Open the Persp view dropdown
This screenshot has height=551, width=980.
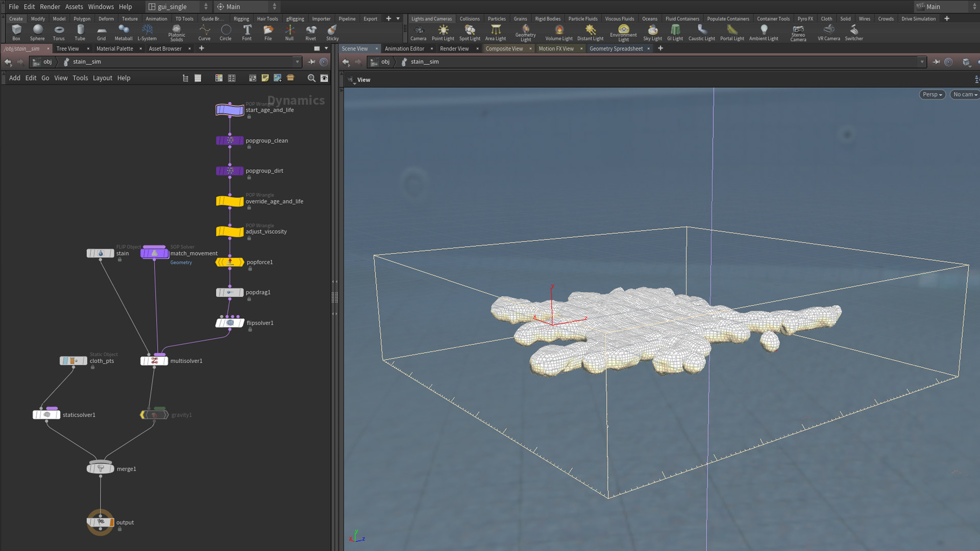tap(932, 94)
